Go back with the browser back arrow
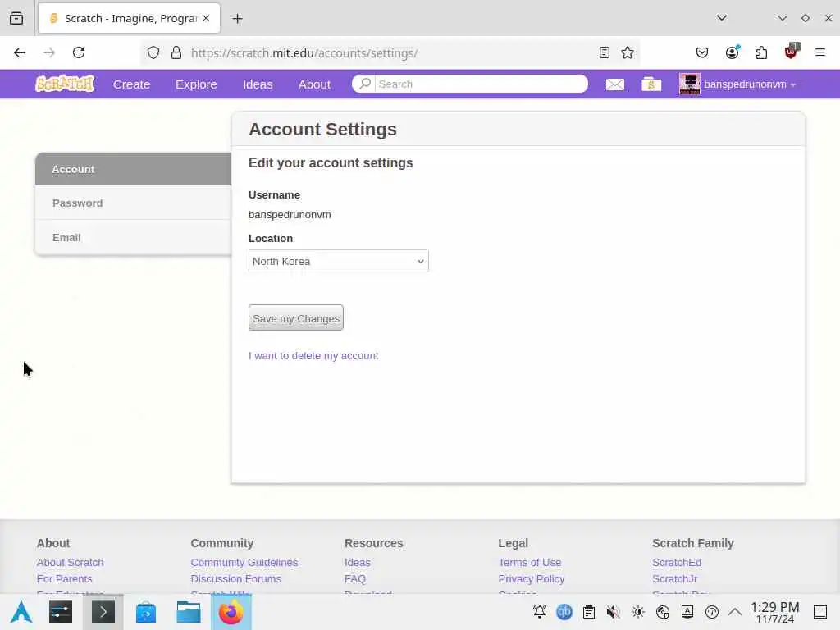 pos(20,52)
